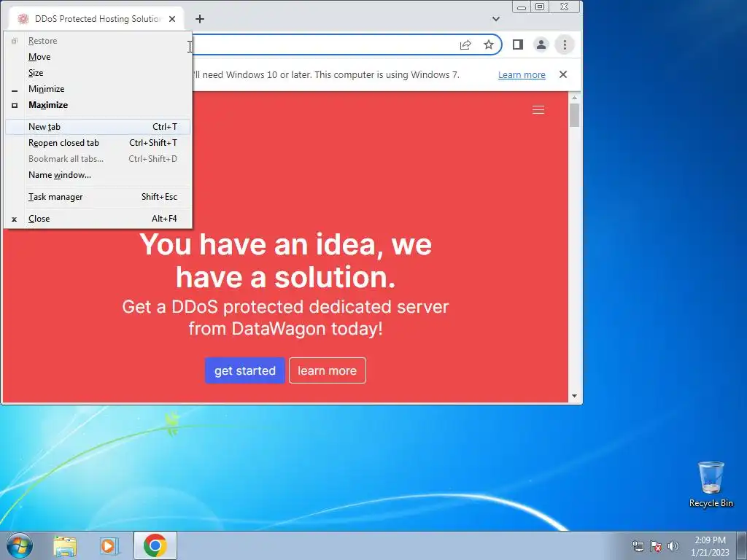Open the Action Center flag icon

656,545
